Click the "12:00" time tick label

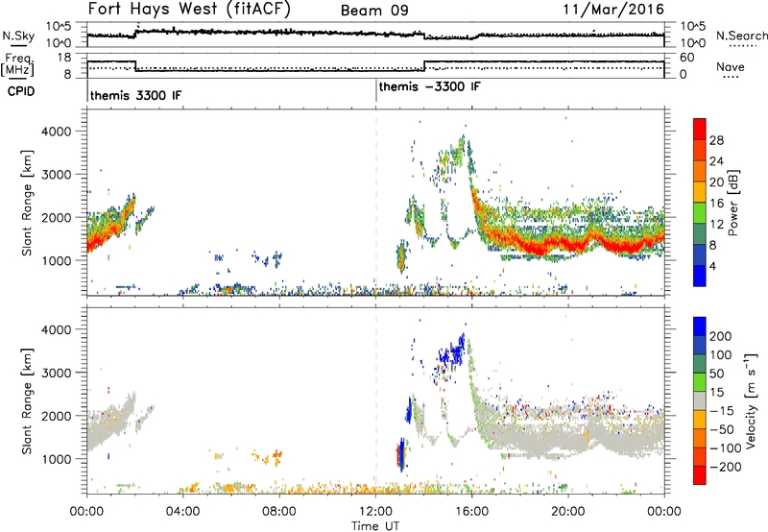coord(375,512)
